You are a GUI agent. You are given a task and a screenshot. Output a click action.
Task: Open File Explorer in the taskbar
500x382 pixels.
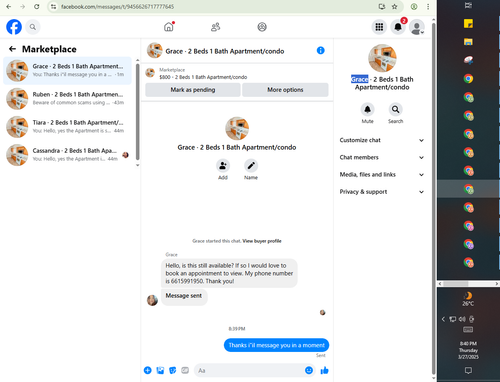pyautogui.click(x=468, y=42)
